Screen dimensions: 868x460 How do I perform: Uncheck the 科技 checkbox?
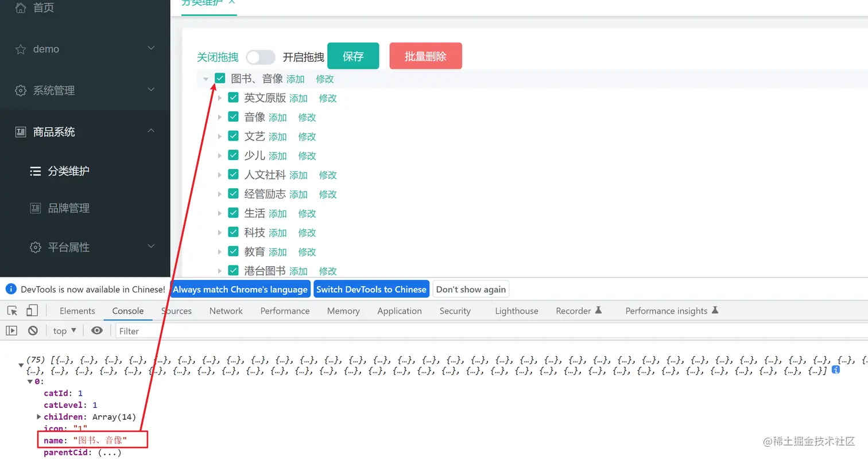point(233,232)
